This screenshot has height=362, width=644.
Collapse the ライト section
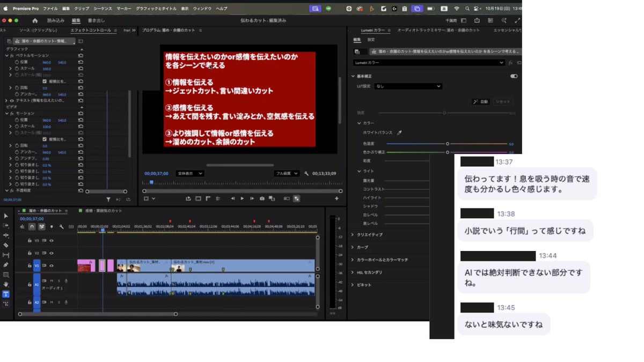(359, 171)
